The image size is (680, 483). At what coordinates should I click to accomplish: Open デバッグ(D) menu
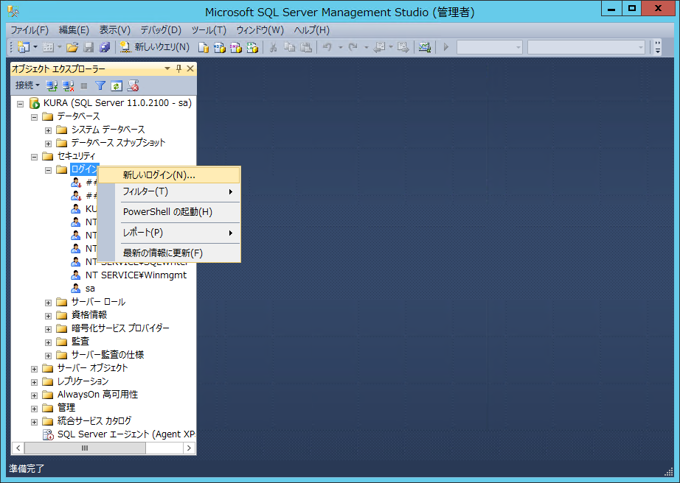tap(161, 30)
